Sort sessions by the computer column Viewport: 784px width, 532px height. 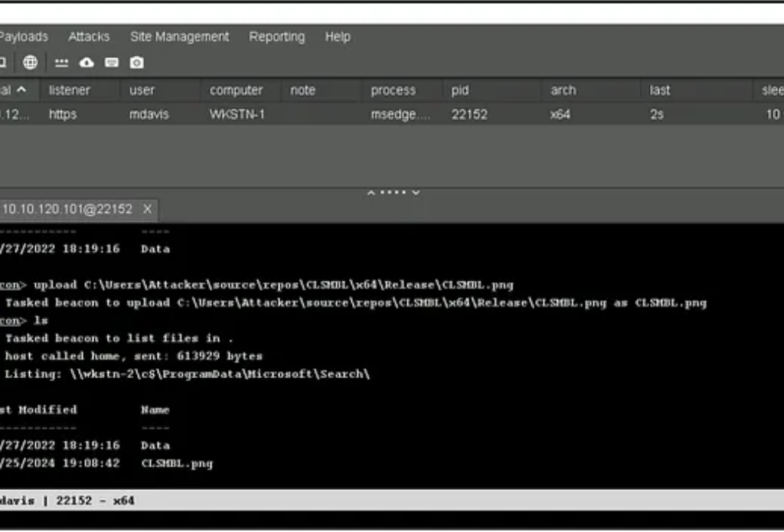pyautogui.click(x=236, y=90)
